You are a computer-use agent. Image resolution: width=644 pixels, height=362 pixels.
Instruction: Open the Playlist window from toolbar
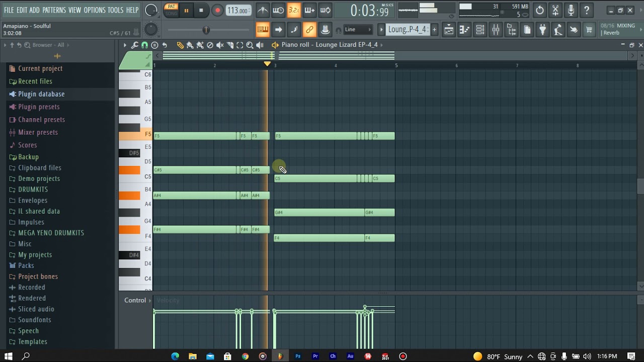click(448, 30)
